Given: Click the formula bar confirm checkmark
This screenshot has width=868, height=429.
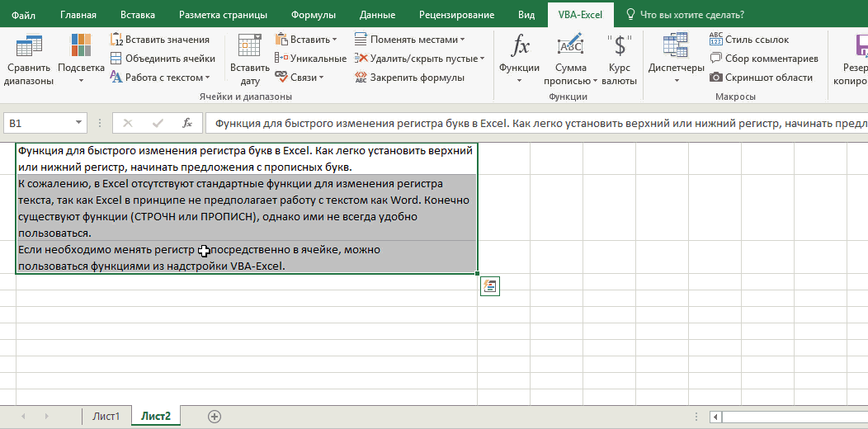Looking at the screenshot, I should coord(158,123).
